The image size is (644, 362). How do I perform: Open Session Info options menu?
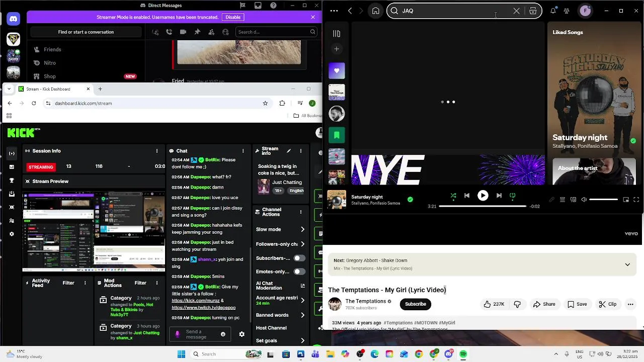(157, 151)
